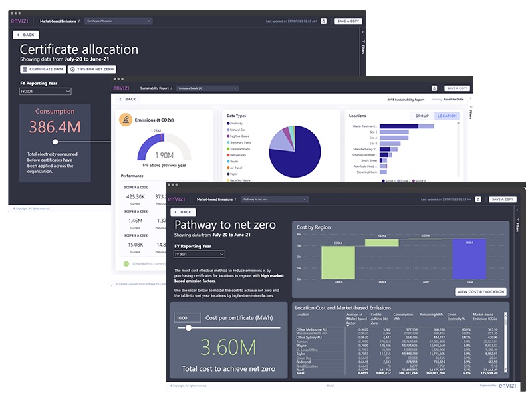Open Emissions Details page dropdown
Viewport: 532px width, 399px height.
[207, 88]
